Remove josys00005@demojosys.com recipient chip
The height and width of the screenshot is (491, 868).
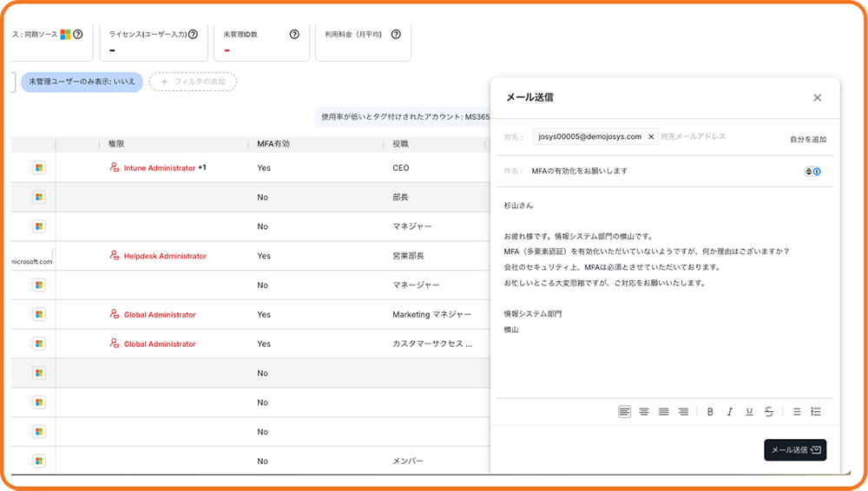click(651, 137)
